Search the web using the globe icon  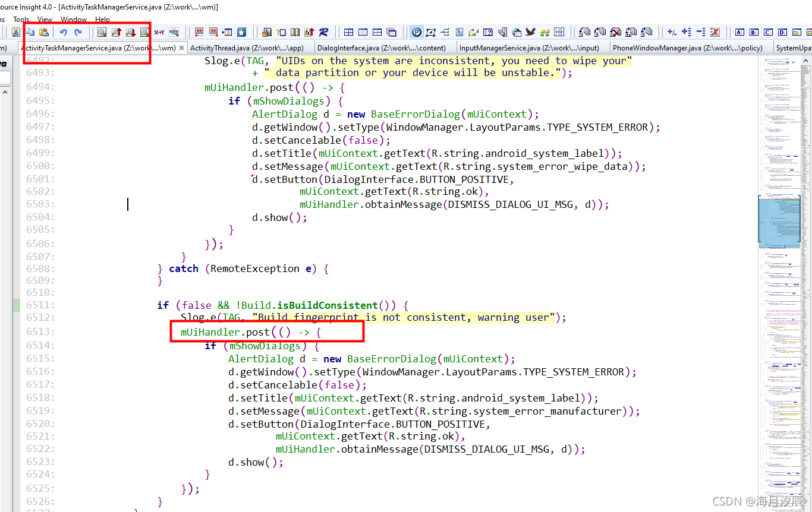pyautogui.click(x=174, y=33)
